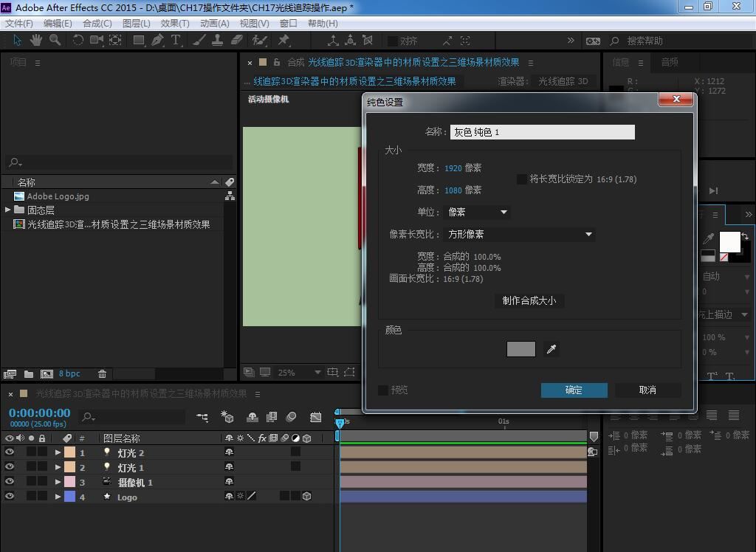The height and width of the screenshot is (552, 756).
Task: Select the Zoom magnifier tool
Action: point(55,41)
